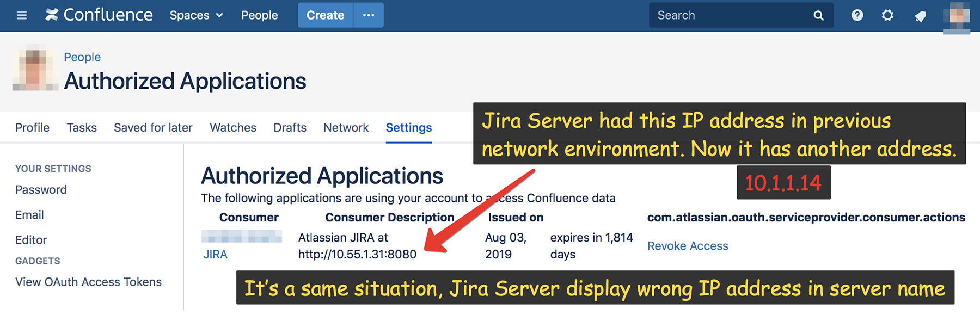Click the expires in 1,814 days text

coord(592,246)
